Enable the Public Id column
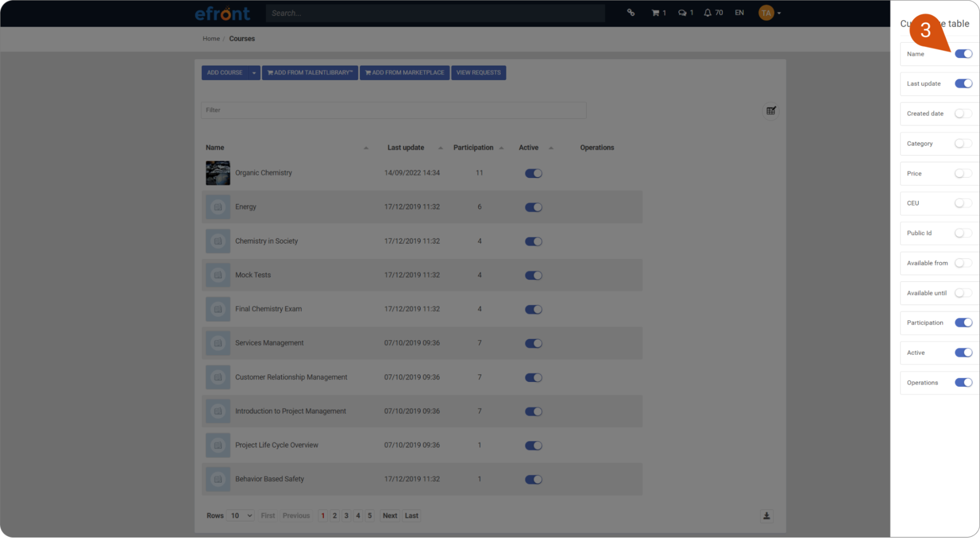The image size is (980, 538). 963,233
